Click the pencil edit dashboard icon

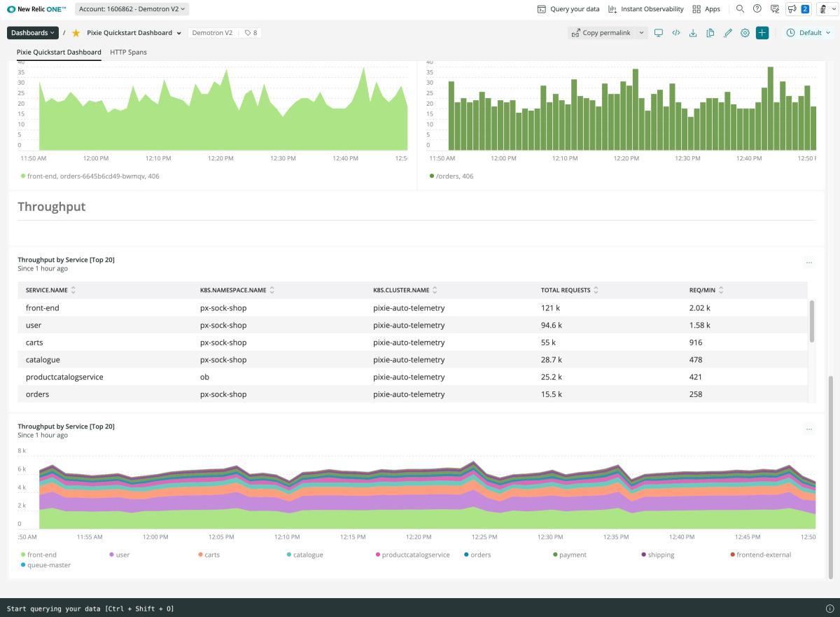pos(728,33)
